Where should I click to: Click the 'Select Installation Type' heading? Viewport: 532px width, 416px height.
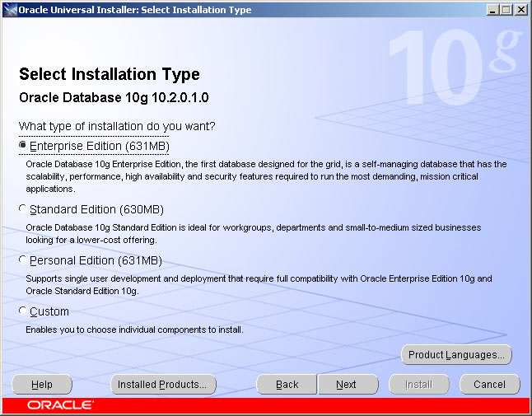110,74
